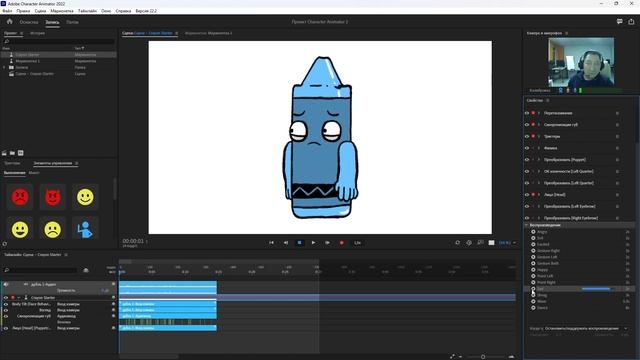Mute the дубль 1 Аудио track speaker
Viewport: 640px width, 360px height.
pyautogui.click(x=6, y=284)
